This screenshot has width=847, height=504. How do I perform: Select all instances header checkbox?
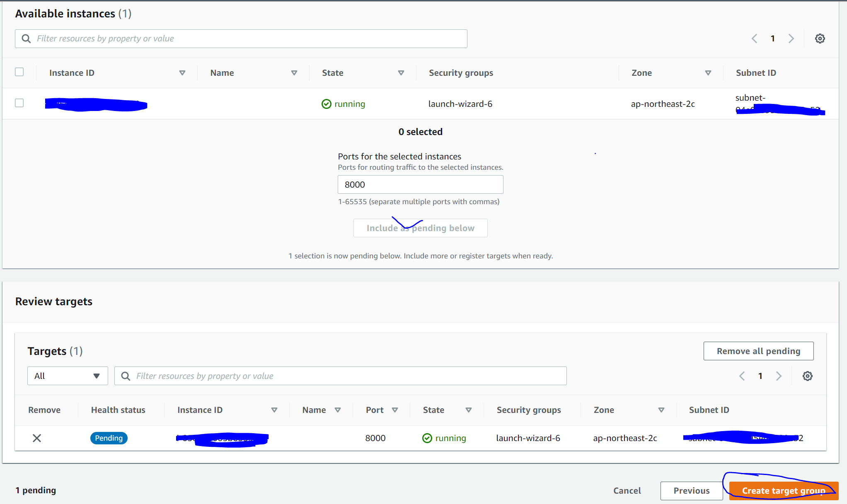19,72
